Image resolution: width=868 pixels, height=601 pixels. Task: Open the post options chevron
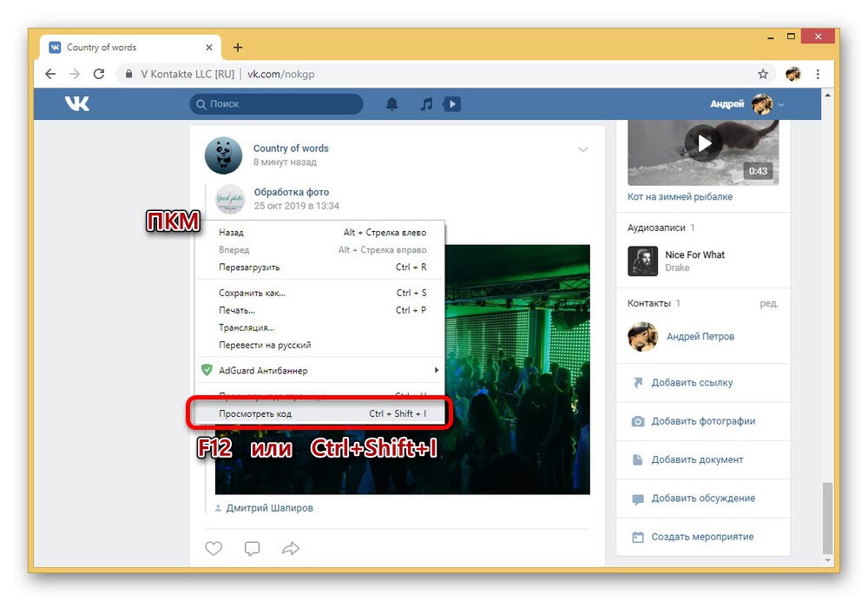click(x=583, y=149)
